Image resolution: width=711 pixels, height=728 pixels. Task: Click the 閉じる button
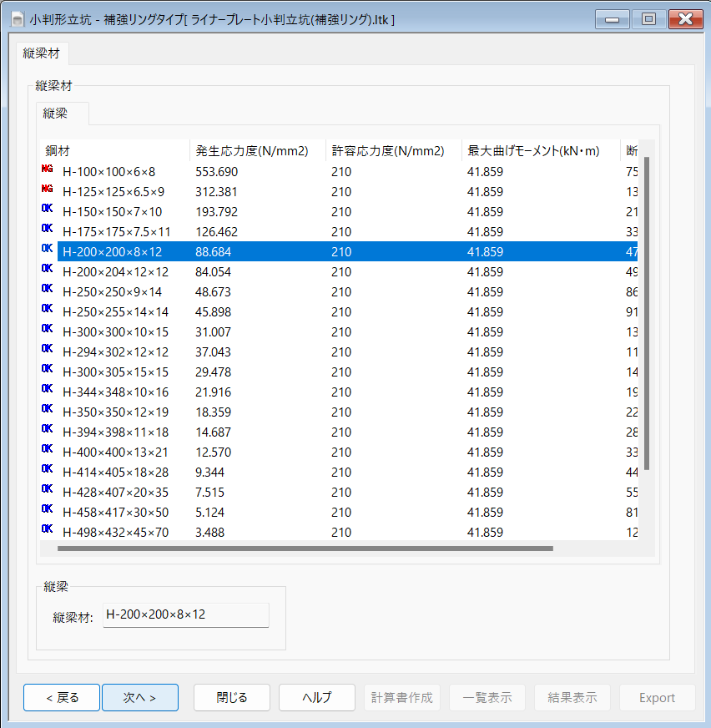coord(232,698)
